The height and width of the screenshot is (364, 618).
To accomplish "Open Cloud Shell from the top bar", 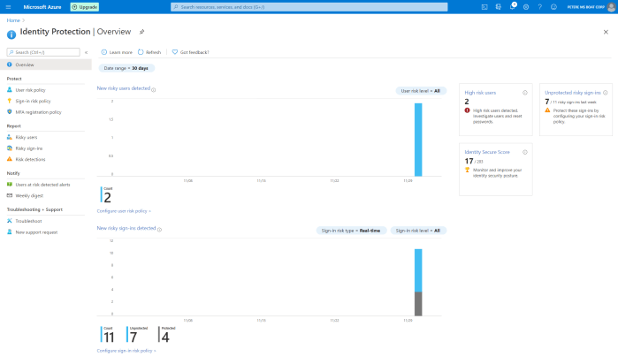I will pyautogui.click(x=484, y=6).
